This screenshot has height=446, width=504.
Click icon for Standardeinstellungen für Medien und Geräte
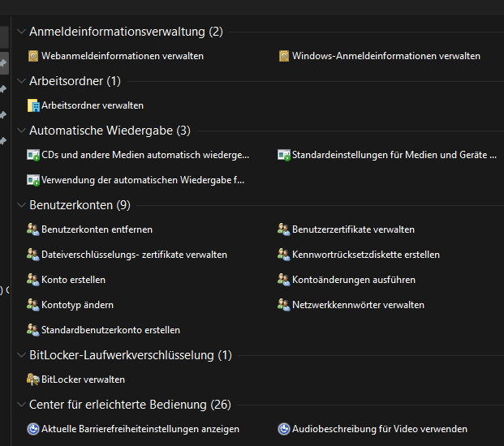tap(284, 155)
